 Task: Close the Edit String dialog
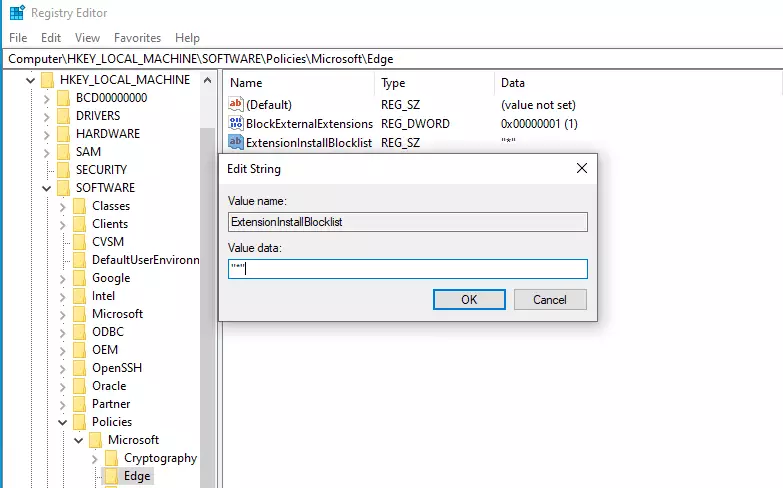(x=582, y=168)
